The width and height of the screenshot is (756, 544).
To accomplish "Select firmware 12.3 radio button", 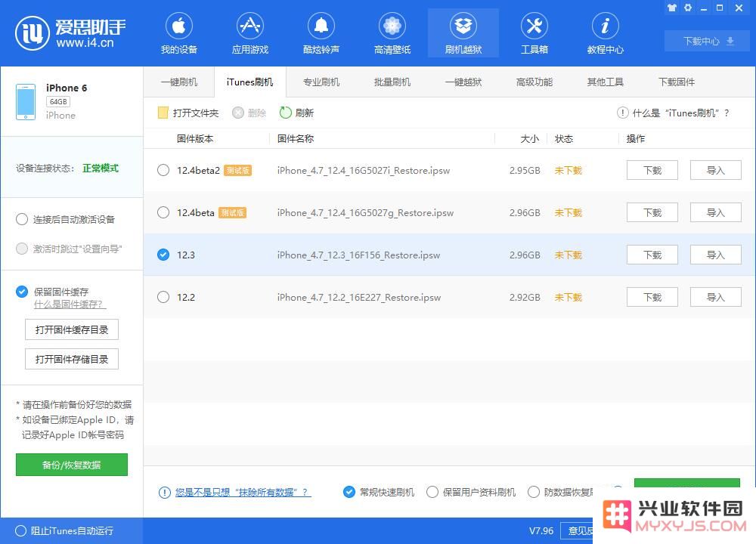I will (x=163, y=255).
